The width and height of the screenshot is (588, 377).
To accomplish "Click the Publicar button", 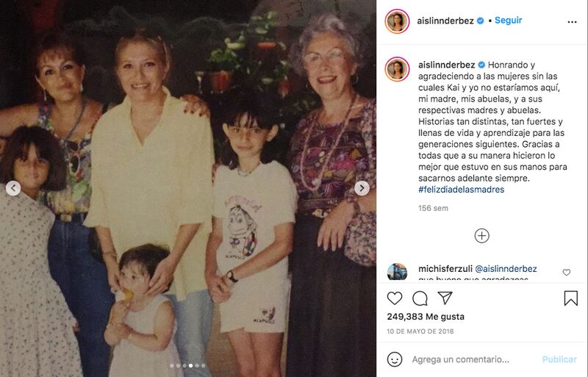I will point(559,359).
